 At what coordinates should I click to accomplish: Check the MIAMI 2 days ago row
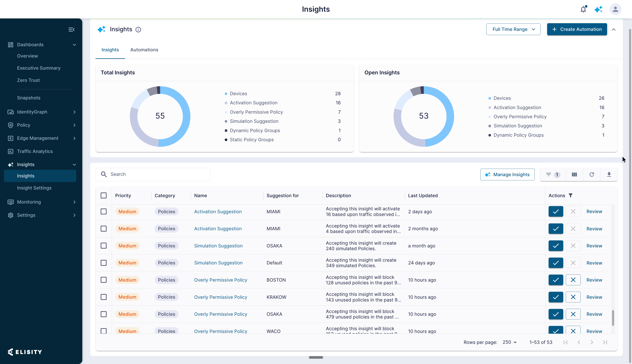[104, 211]
